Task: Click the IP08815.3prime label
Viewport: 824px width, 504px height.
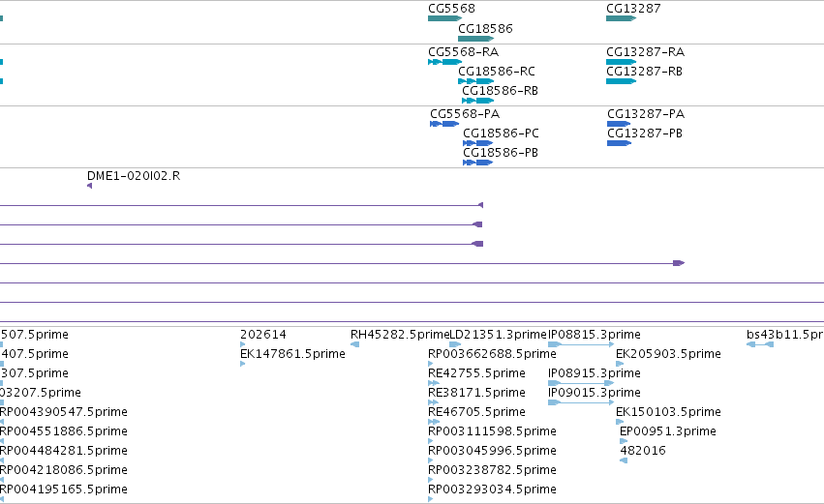Action: 595,335
